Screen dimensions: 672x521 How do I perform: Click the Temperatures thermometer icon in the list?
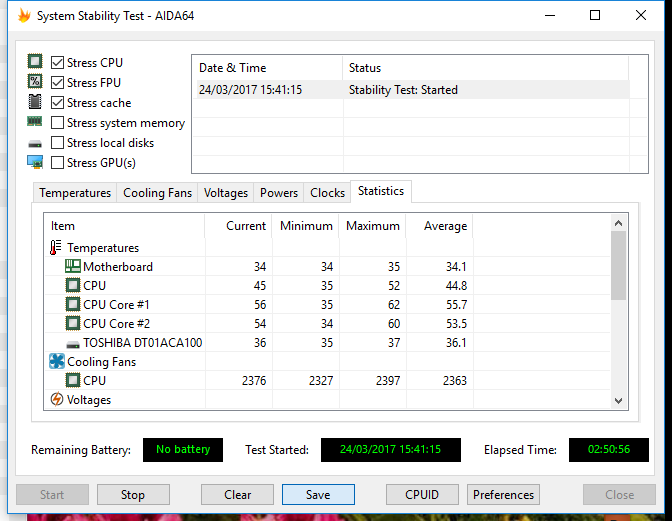tap(56, 248)
